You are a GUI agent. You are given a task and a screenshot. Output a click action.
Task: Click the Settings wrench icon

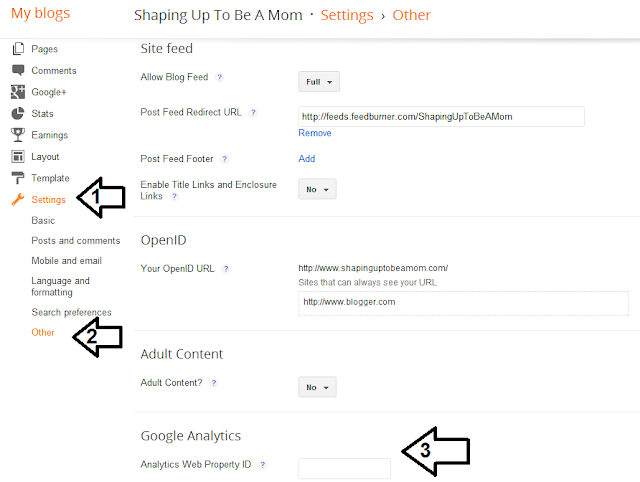click(18, 200)
